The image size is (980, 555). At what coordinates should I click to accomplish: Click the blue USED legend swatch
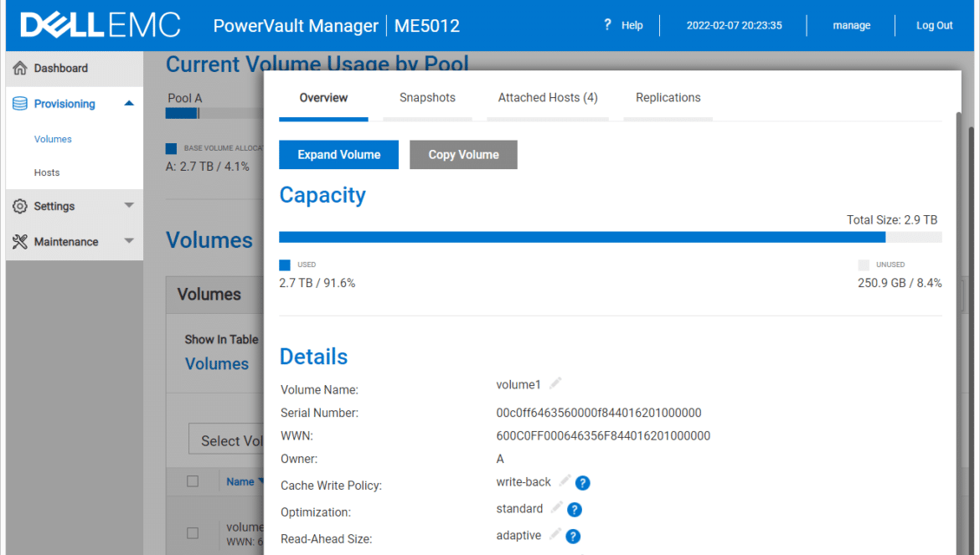coord(285,265)
